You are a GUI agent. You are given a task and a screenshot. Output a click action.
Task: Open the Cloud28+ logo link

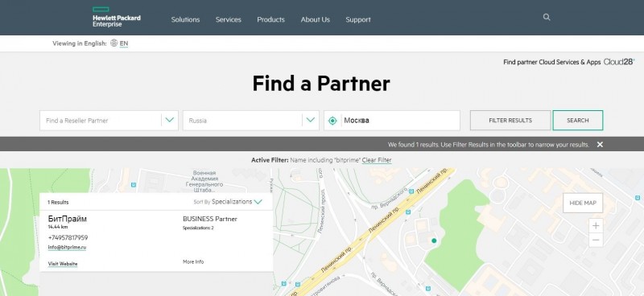tap(619, 62)
